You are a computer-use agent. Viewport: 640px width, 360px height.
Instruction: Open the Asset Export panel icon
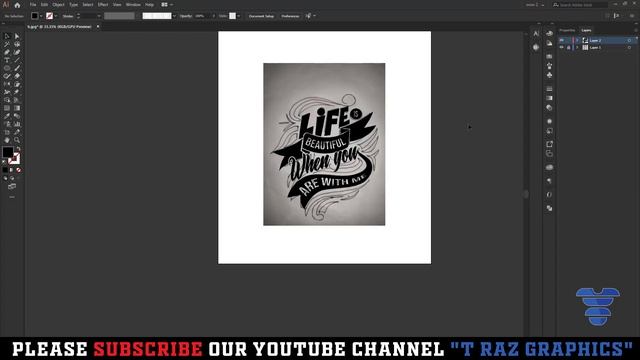tap(549, 144)
